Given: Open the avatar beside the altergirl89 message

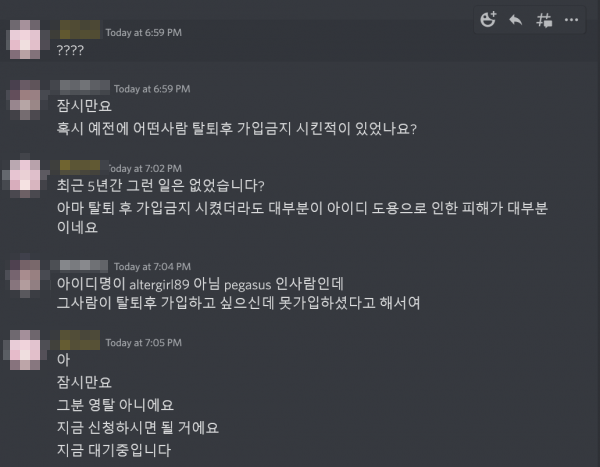Looking at the screenshot, I should pyautogui.click(x=25, y=278).
